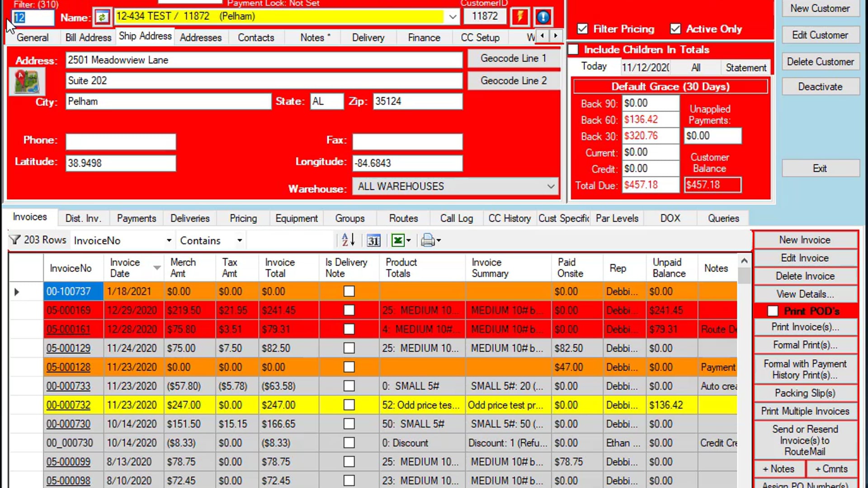Expand the customer Name dropdown

(x=453, y=17)
